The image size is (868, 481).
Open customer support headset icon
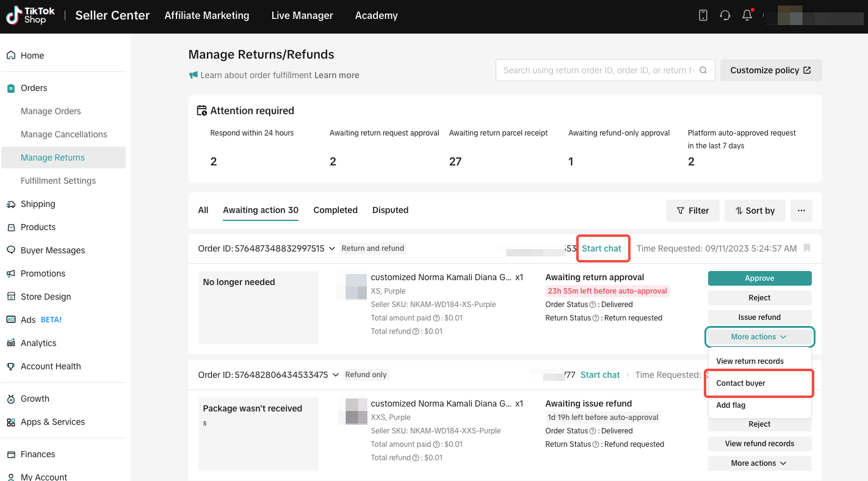[725, 16]
